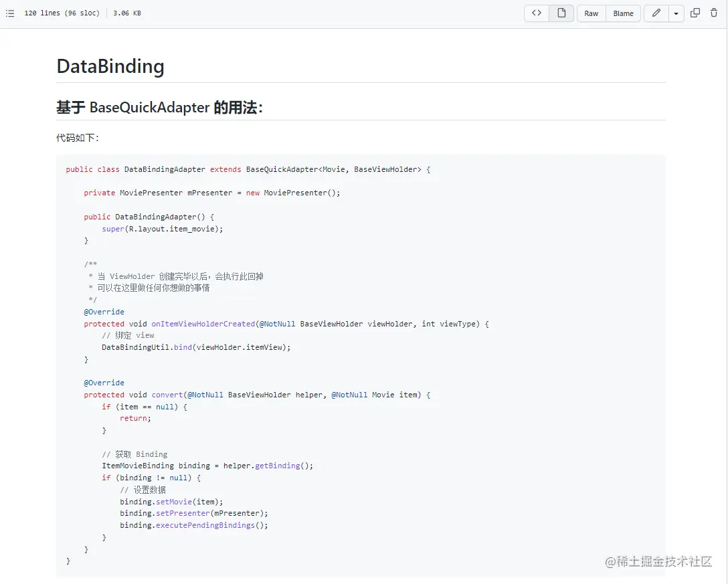Click the '// 获取 Binding' comment

click(x=134, y=454)
